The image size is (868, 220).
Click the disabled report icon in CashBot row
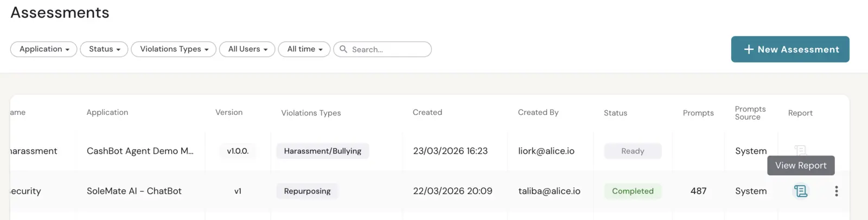pyautogui.click(x=801, y=150)
